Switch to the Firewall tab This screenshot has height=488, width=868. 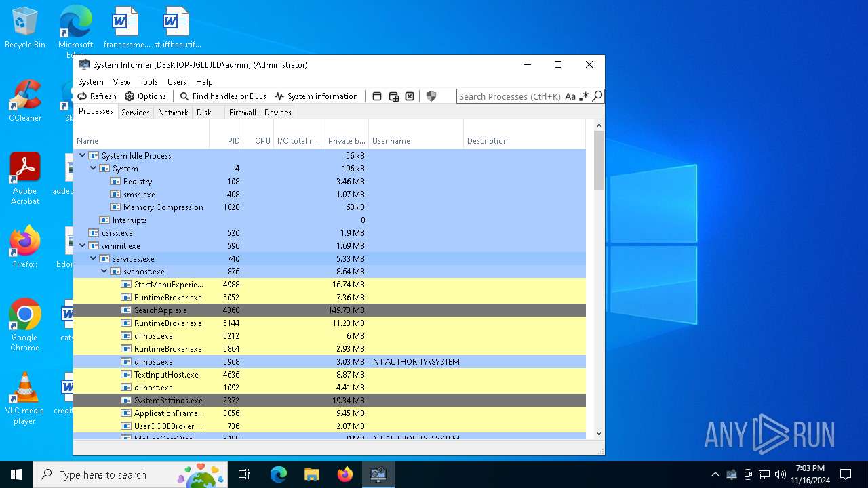point(242,113)
